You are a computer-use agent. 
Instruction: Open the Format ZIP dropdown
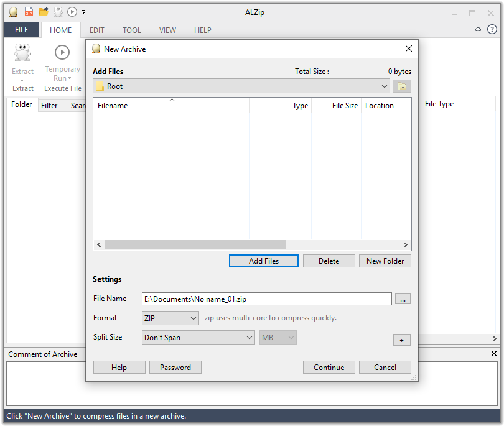[x=170, y=318]
